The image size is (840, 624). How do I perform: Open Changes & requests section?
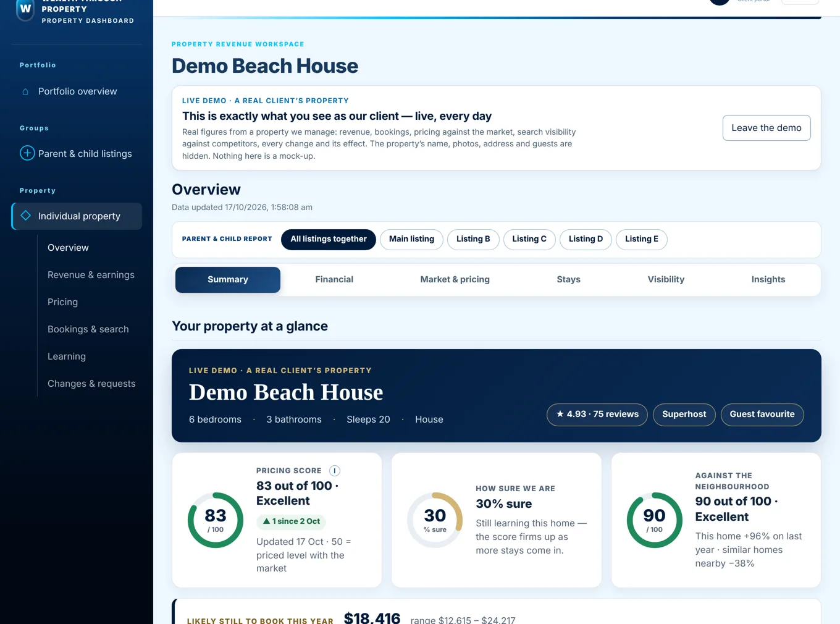coord(91,384)
